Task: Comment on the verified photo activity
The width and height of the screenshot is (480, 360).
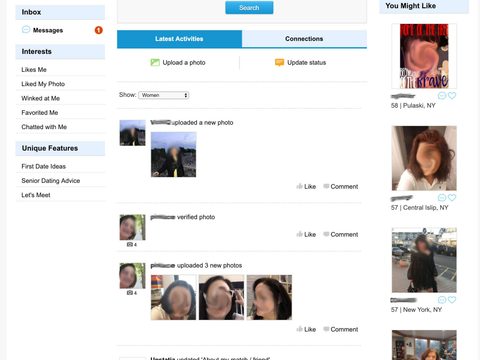Action: point(344,235)
